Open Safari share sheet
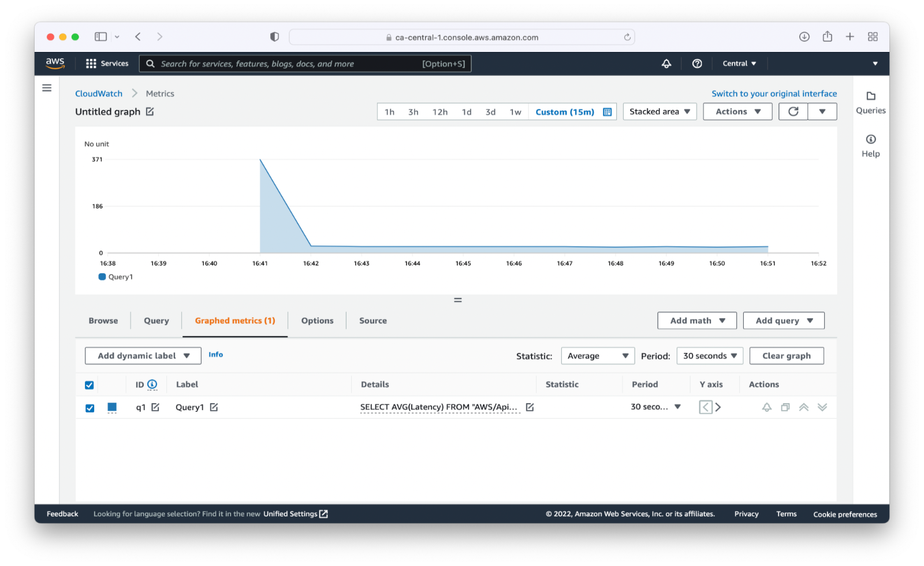The height and width of the screenshot is (566, 924). [828, 36]
